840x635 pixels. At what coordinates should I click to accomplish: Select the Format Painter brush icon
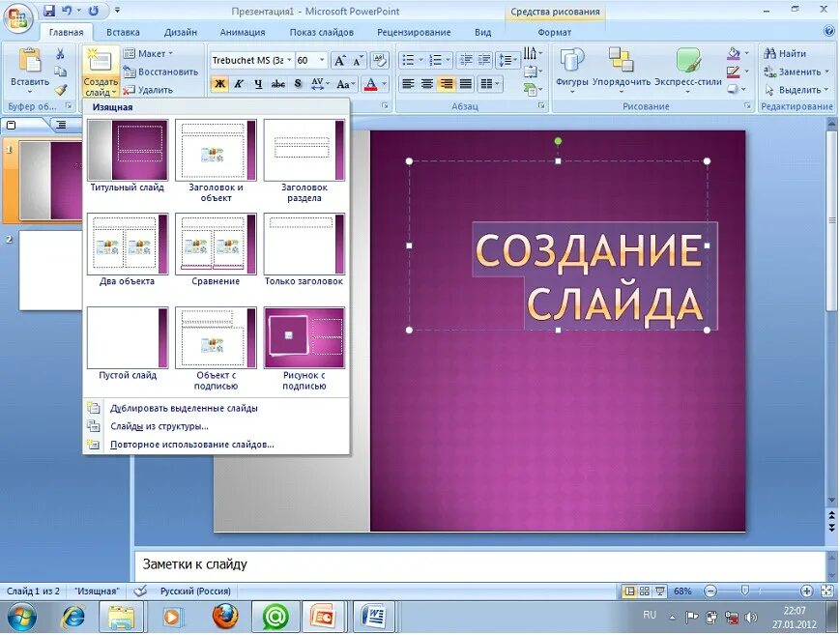tap(61, 90)
